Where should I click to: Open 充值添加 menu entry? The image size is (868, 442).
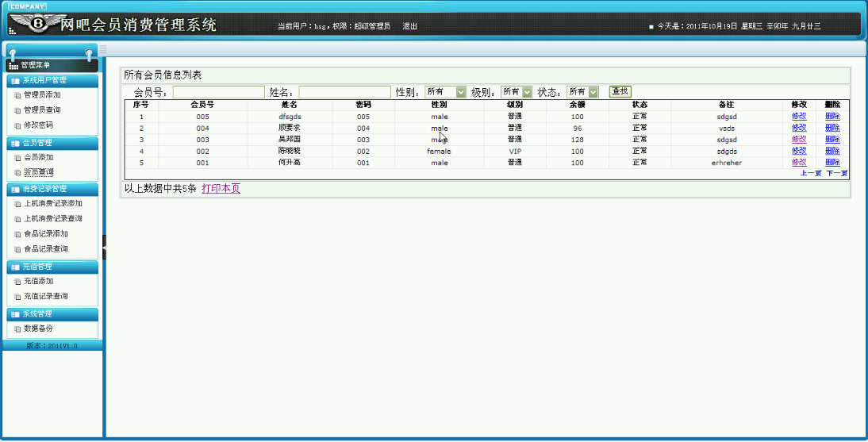pos(39,282)
